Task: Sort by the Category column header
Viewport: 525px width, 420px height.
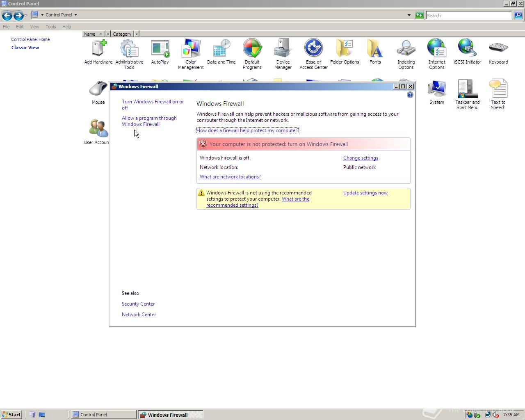Action: pos(122,34)
